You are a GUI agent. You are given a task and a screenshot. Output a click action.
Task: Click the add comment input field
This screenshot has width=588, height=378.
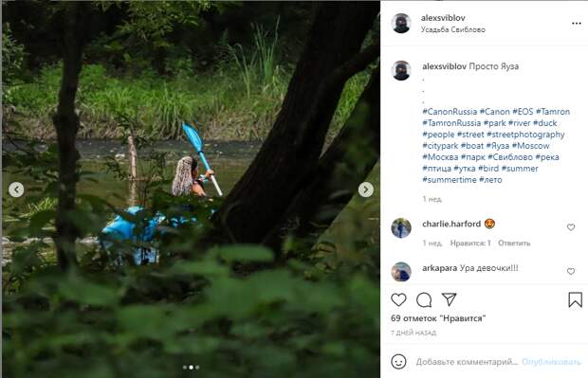click(x=467, y=362)
